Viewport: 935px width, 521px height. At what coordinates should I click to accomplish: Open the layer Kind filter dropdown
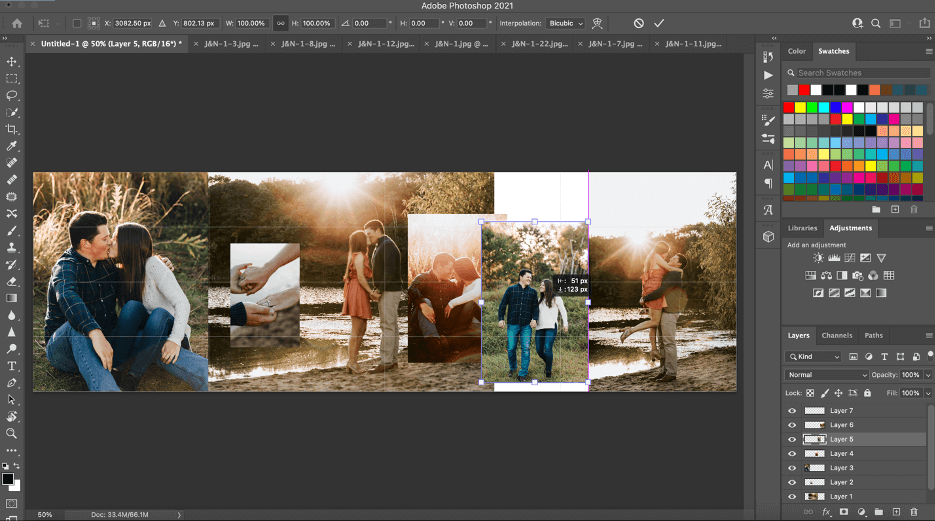coord(813,356)
